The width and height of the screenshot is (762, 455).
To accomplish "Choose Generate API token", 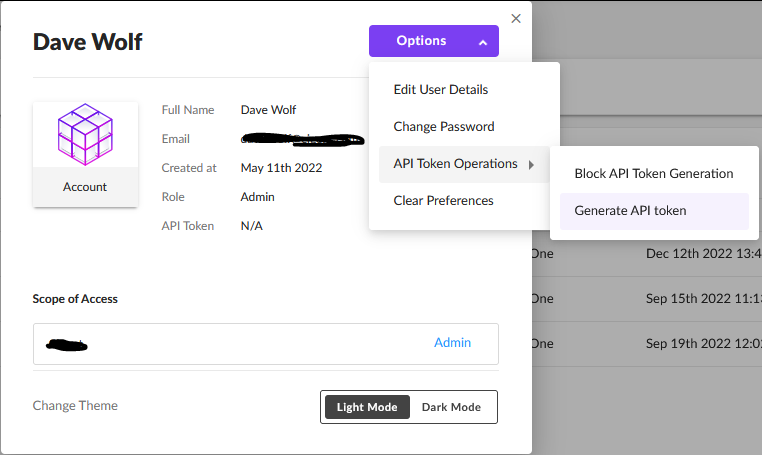I will [x=630, y=211].
